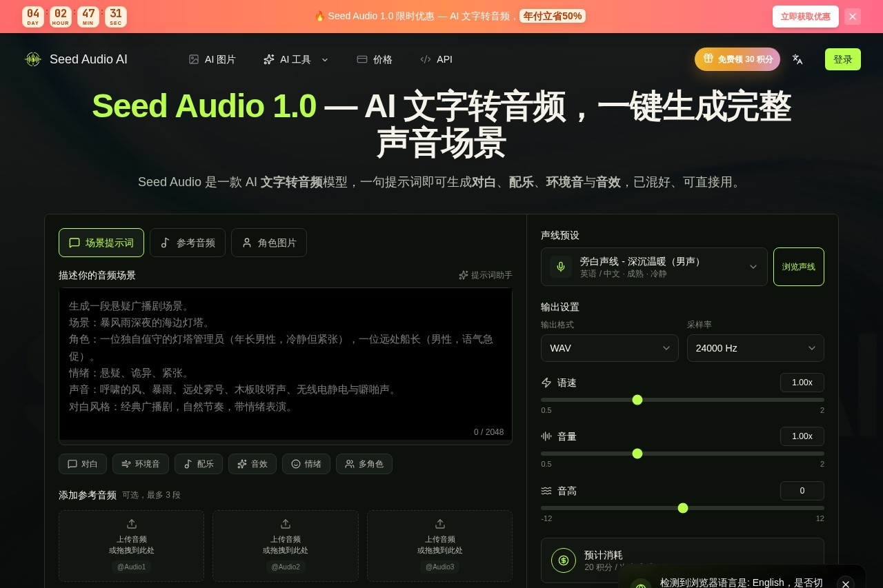
Task: Click the Seed Audio AI waveform logo
Action: click(33, 59)
